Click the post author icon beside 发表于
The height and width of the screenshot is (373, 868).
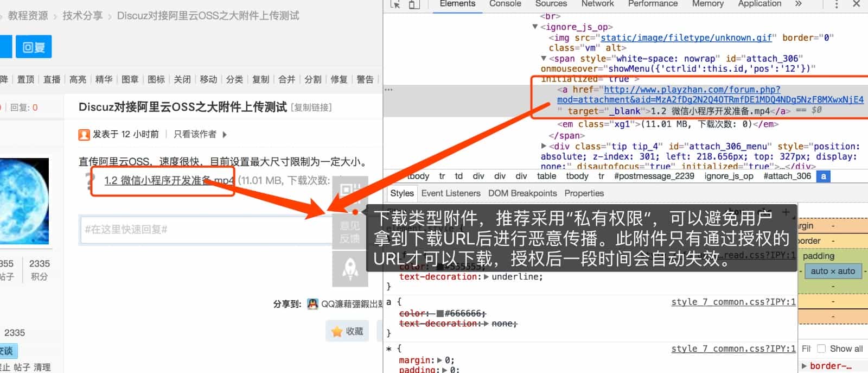click(84, 135)
